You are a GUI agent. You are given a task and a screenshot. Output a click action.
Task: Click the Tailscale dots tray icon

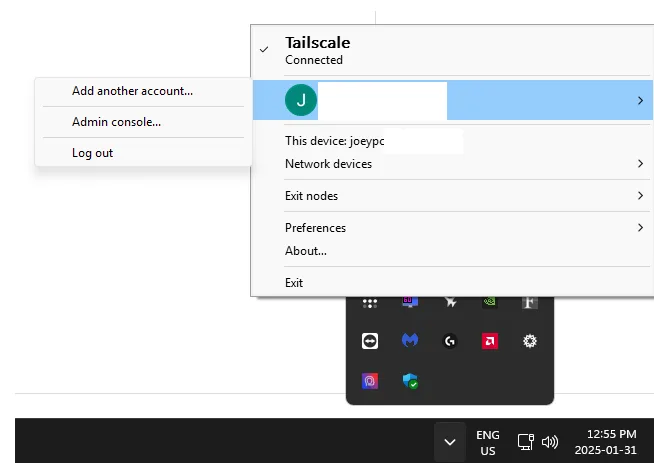point(370,303)
